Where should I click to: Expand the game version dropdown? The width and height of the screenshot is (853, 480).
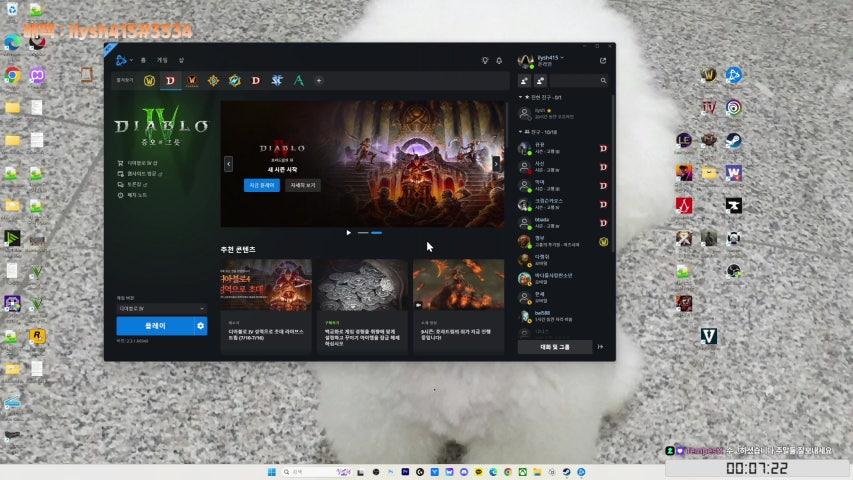[162, 309]
